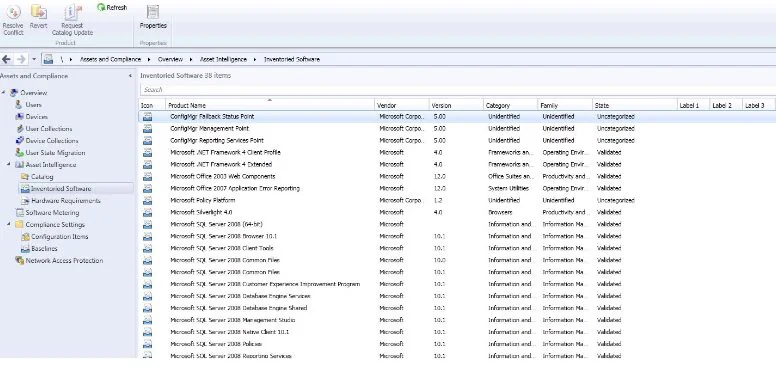776x369 pixels.
Task: Select Devices in the navigation tree
Action: pyautogui.click(x=37, y=117)
